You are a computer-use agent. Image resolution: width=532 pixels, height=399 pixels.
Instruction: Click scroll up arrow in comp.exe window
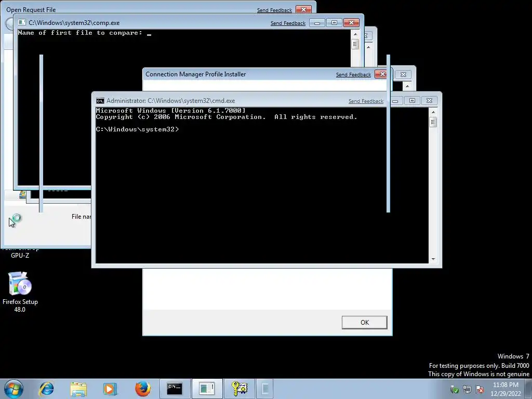[355, 34]
